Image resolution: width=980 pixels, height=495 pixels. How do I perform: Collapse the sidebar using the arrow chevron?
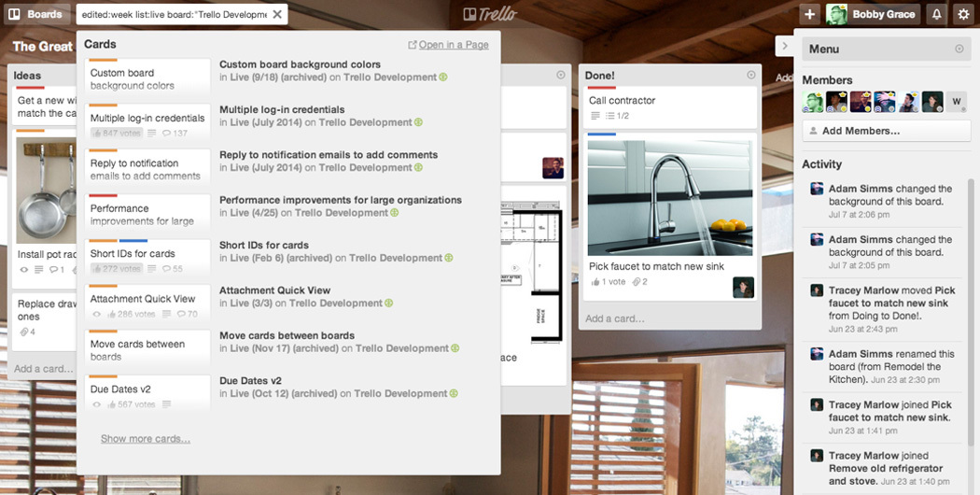[x=784, y=46]
